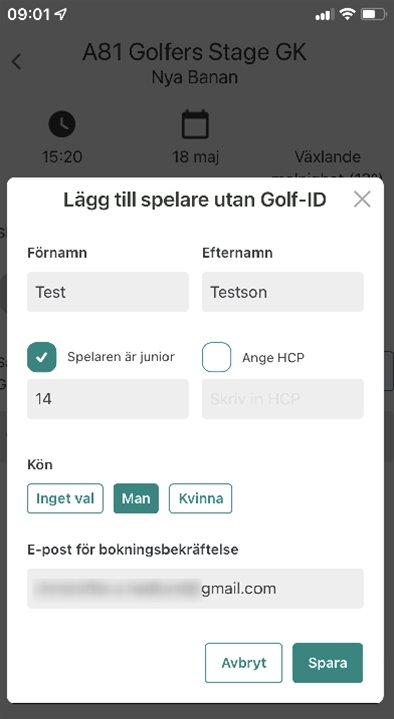
Task: Tap the calendar icon above 18 maj
Action: 195,124
